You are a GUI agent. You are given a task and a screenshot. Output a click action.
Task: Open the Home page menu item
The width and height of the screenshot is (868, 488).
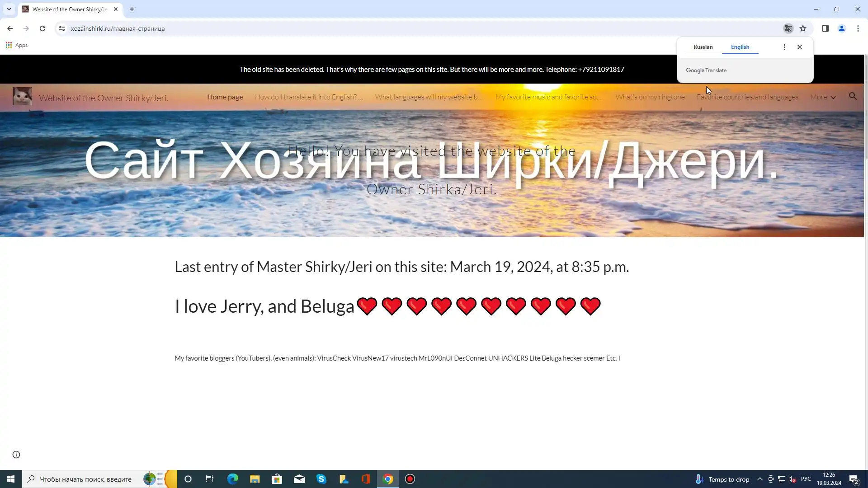[225, 97]
